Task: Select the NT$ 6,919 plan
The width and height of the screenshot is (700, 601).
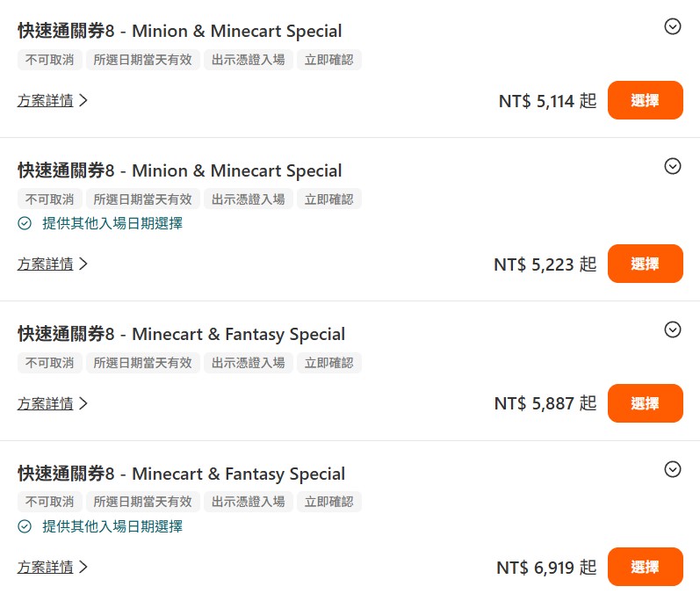Action: (645, 567)
